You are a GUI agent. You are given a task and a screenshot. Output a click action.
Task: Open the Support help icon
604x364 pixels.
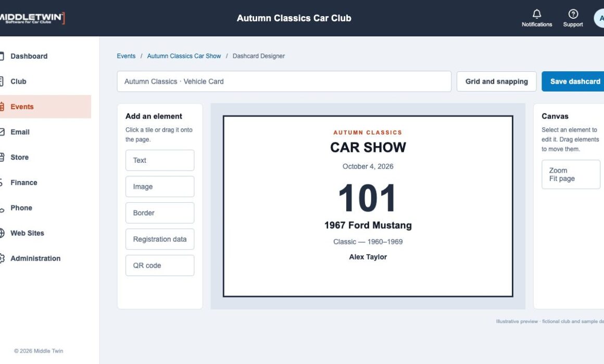573,14
